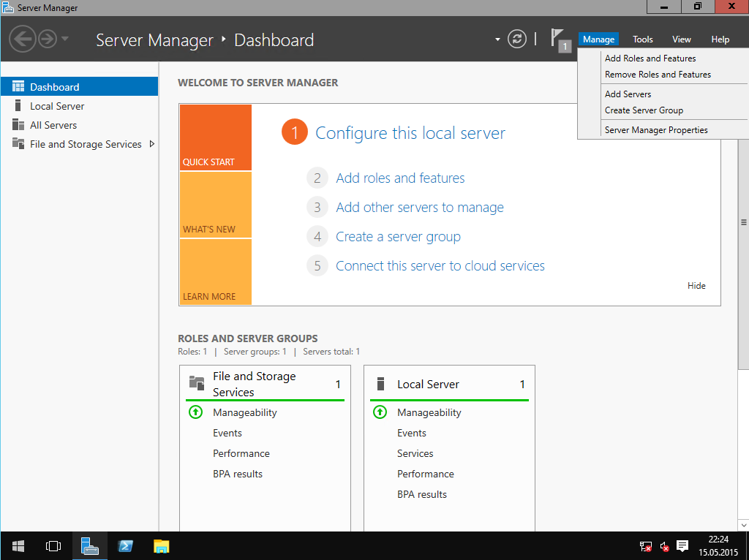Screen dimensions: 749x560
Task: Select the What's New tile
Action: click(216, 204)
